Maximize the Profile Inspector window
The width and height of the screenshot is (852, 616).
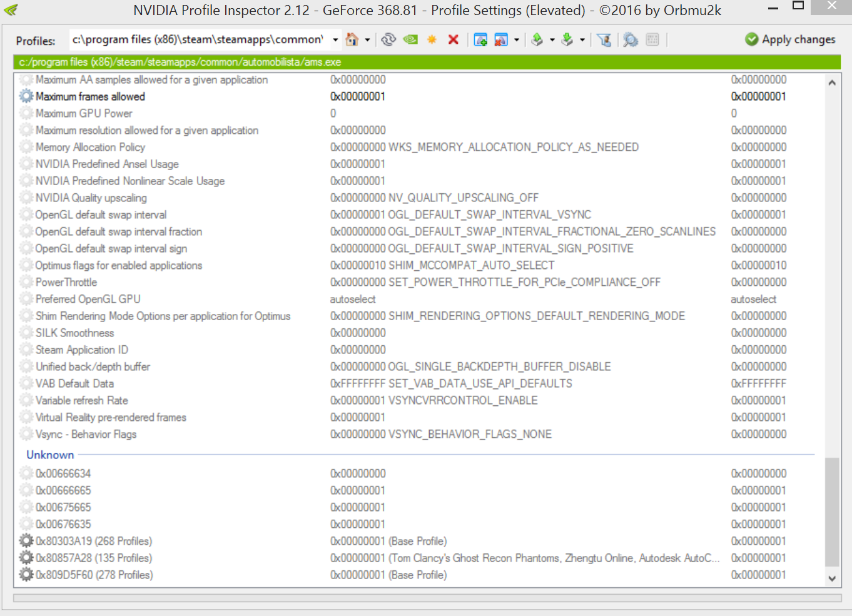click(x=798, y=6)
